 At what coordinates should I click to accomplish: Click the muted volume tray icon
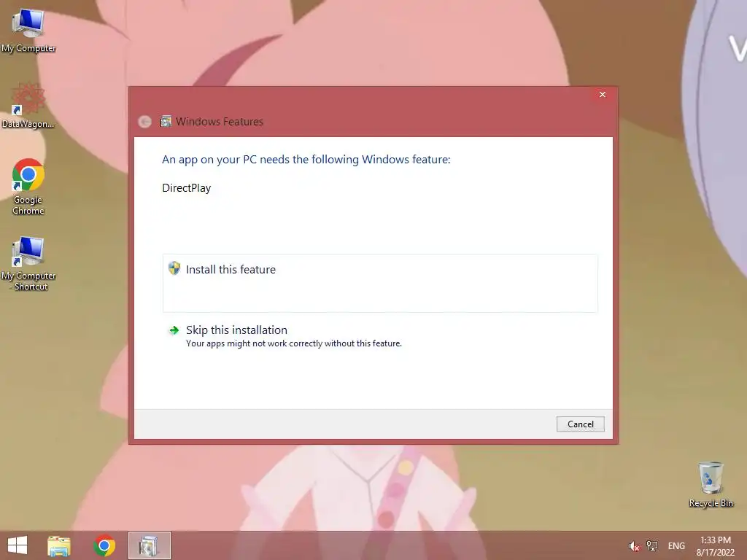point(634,546)
